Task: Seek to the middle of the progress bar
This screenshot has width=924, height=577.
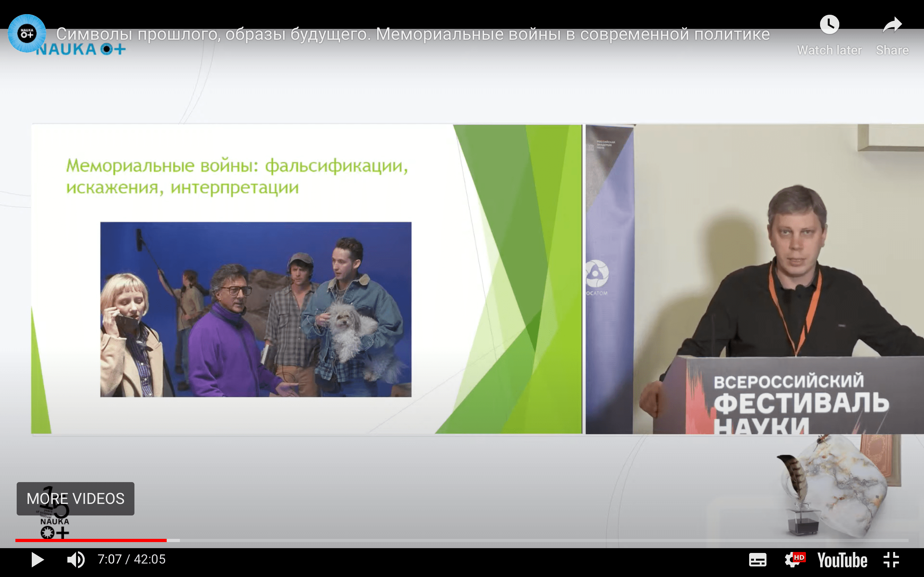Action: tap(462, 540)
